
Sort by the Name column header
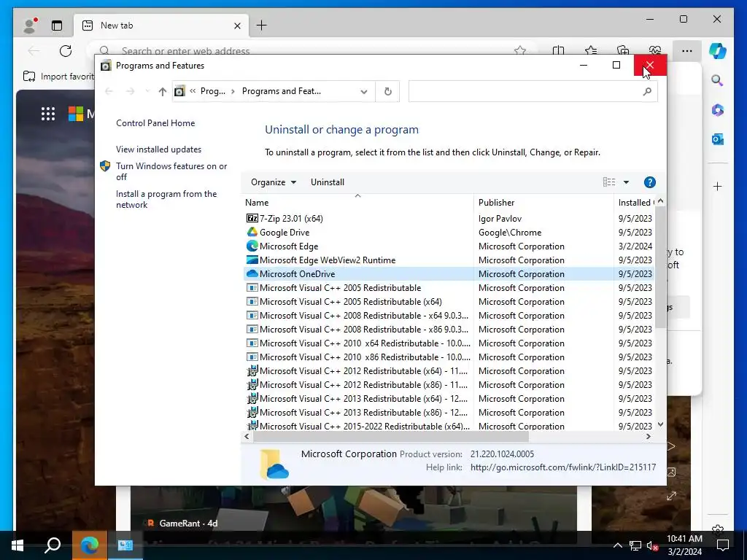[x=357, y=203]
